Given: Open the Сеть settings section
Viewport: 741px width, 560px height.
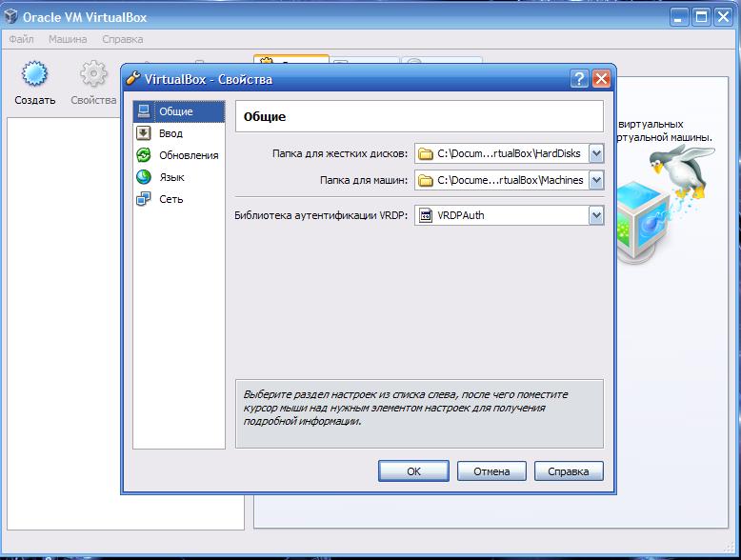Looking at the screenshot, I should [179, 199].
